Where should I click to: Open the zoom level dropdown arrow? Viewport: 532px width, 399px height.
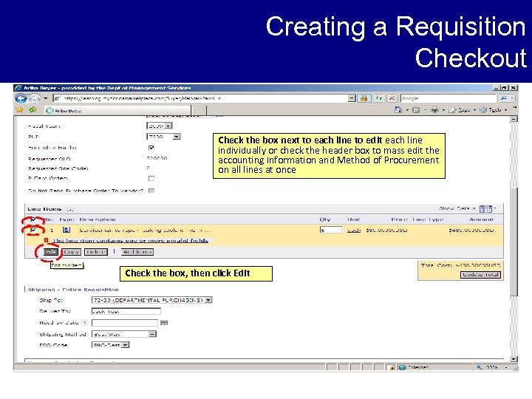coord(505,367)
